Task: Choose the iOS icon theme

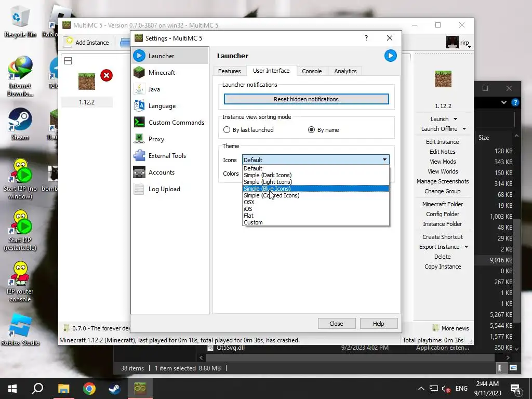Action: 316,209
